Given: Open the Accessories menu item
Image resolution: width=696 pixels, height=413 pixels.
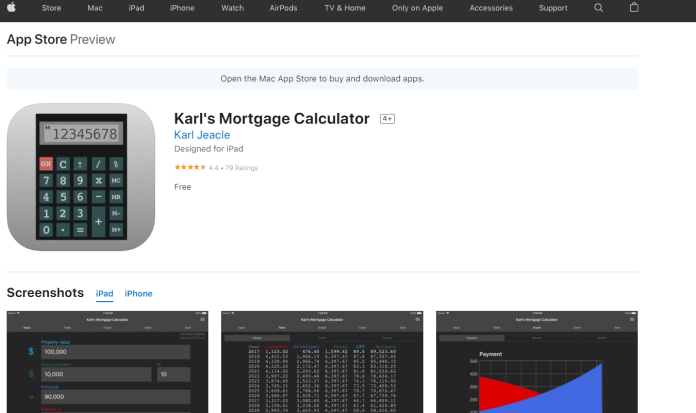Looking at the screenshot, I should [x=491, y=8].
